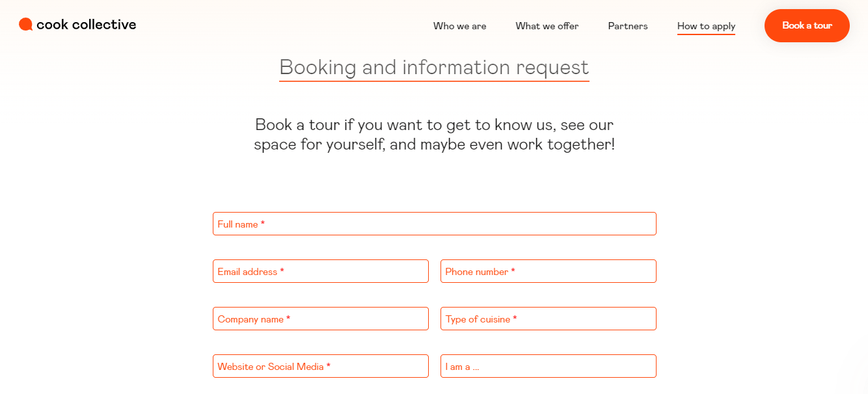Select 'Who we are' in the navigation
The image size is (868, 394).
tap(459, 26)
